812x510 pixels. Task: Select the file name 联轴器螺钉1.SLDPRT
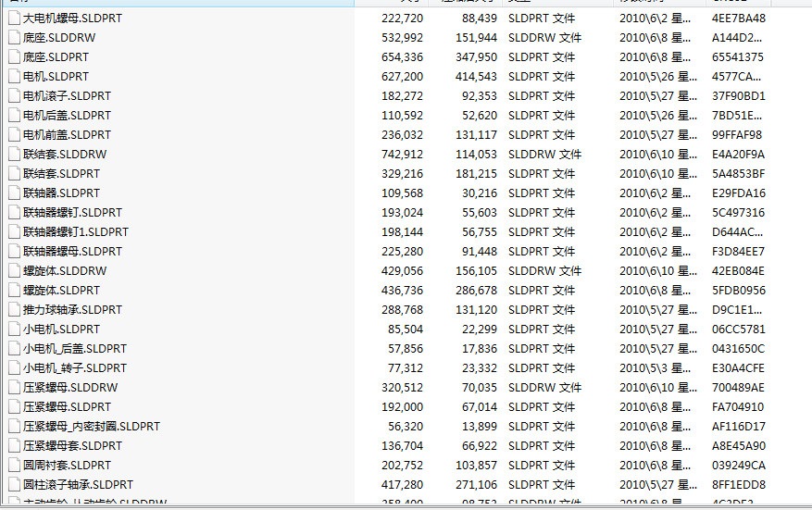[76, 232]
